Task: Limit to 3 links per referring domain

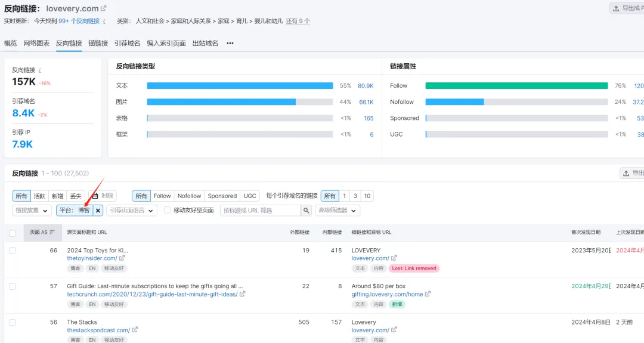Action: 355,196
